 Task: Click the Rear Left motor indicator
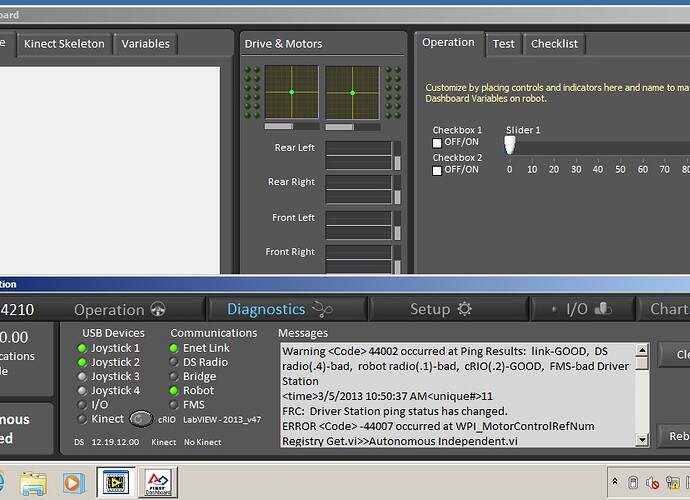tap(358, 155)
